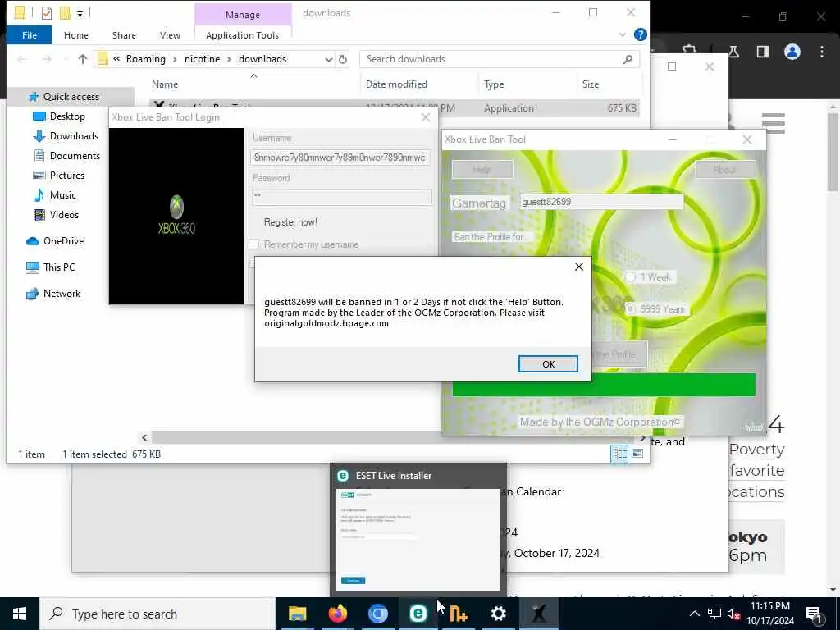
Task: Click the back navigation arrow in Explorer
Action: tap(22, 59)
